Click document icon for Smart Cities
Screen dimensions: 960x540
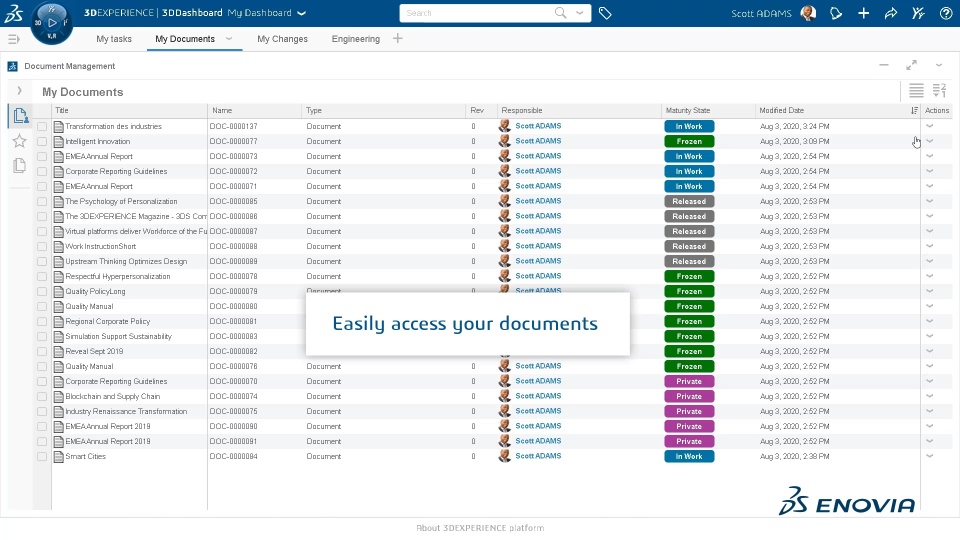[x=59, y=457]
